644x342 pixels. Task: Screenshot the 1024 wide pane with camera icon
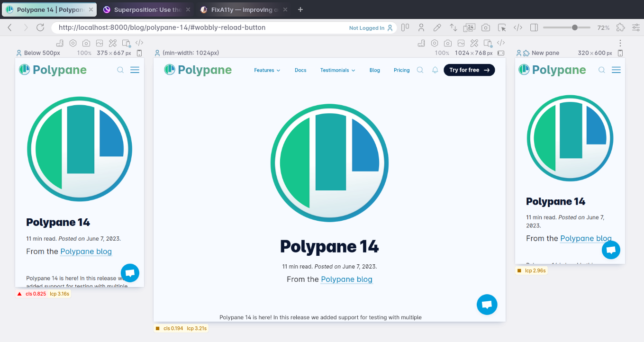coord(448,43)
